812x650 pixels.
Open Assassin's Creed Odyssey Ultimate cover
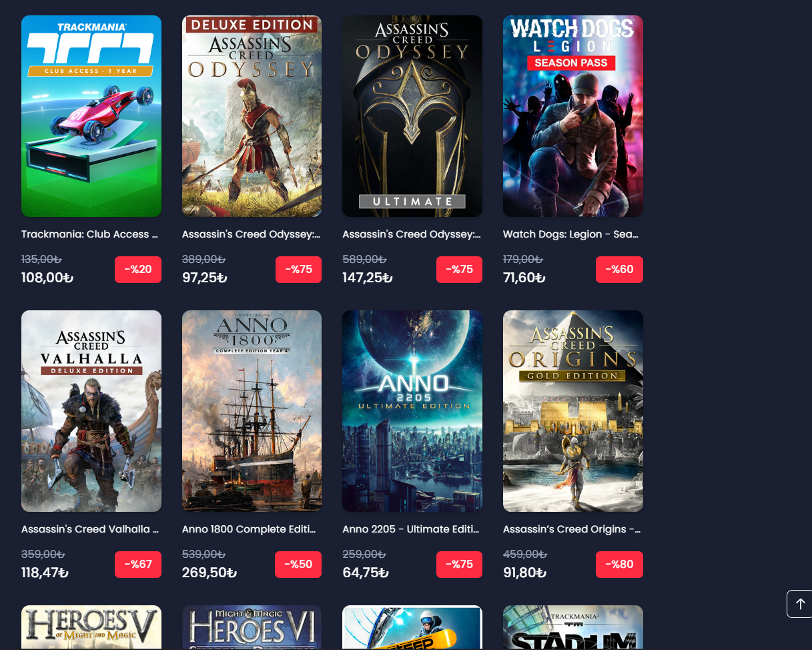tap(412, 116)
